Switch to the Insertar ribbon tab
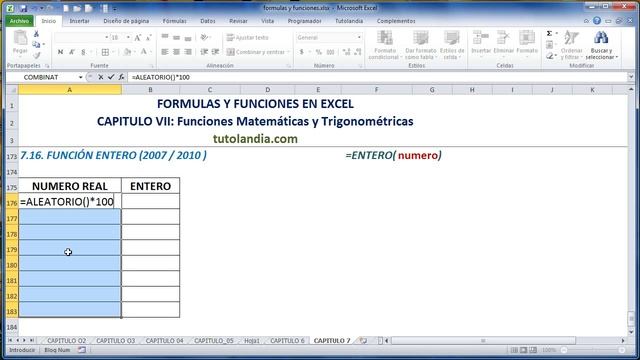 tap(79, 21)
